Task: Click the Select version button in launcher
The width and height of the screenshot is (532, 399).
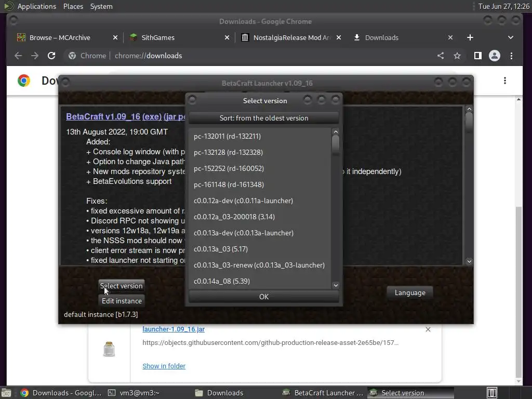Action: click(x=121, y=286)
